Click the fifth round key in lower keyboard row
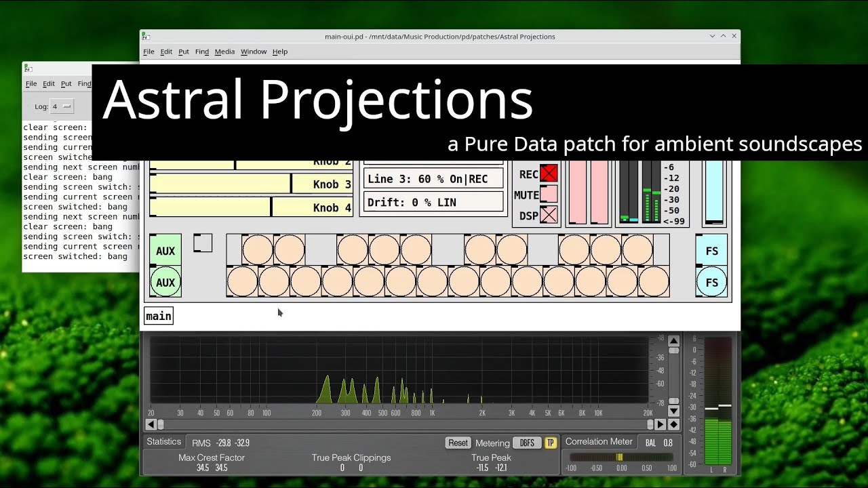 pos(369,281)
